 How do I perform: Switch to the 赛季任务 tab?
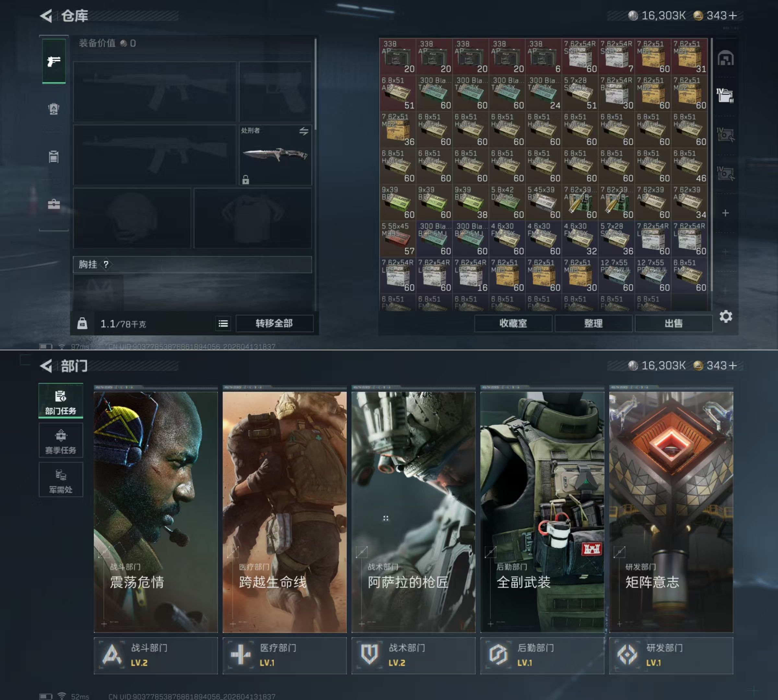pos(61,441)
